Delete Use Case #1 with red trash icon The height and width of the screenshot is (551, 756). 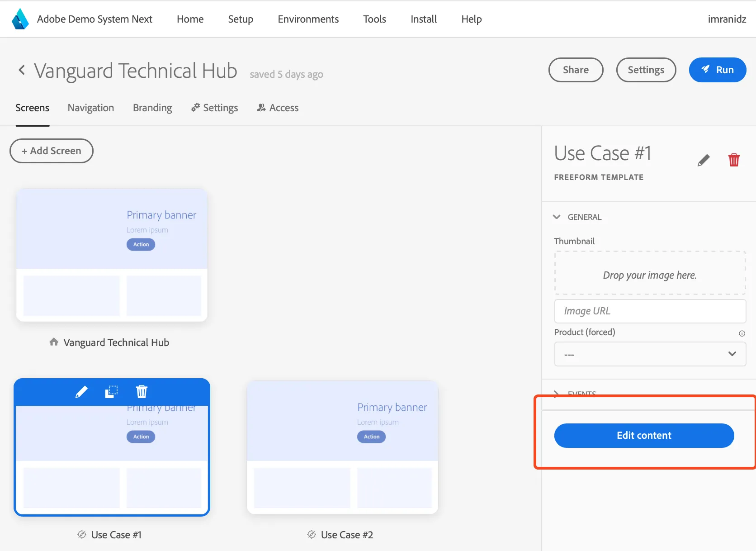coord(734,160)
